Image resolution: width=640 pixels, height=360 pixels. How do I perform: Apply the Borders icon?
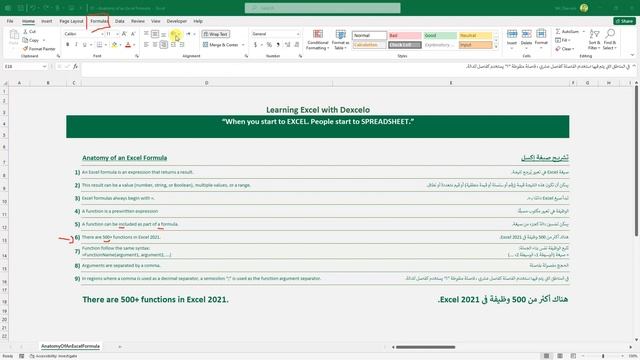(99, 44)
